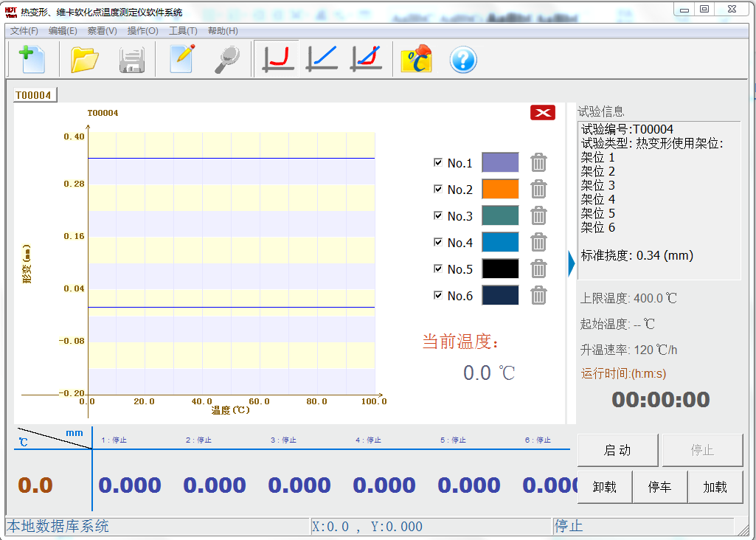Click the 试验编号:T00004 line in info box
This screenshot has width=756, height=540.
(627, 129)
